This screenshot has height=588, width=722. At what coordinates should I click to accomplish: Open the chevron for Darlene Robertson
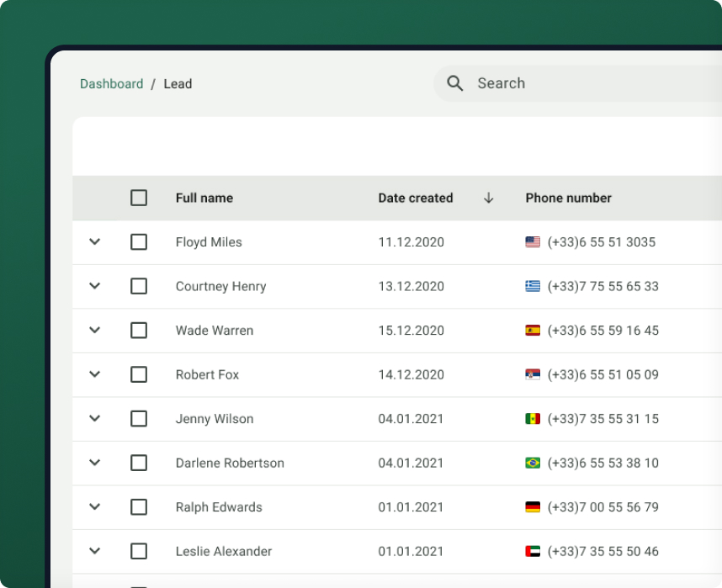click(95, 463)
